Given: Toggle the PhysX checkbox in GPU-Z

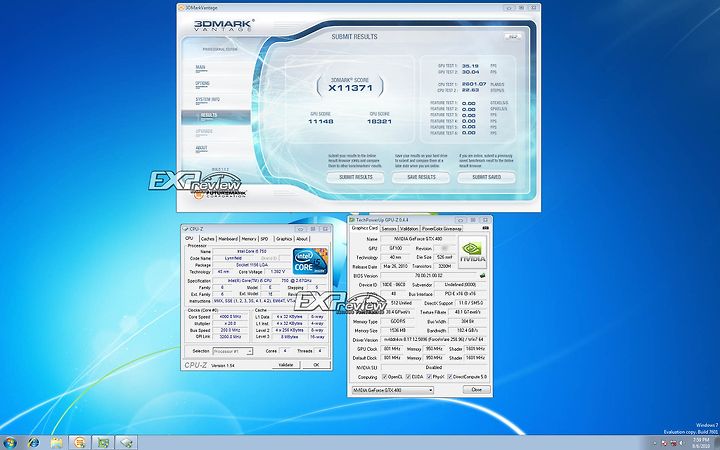Looking at the screenshot, I should coord(429,377).
